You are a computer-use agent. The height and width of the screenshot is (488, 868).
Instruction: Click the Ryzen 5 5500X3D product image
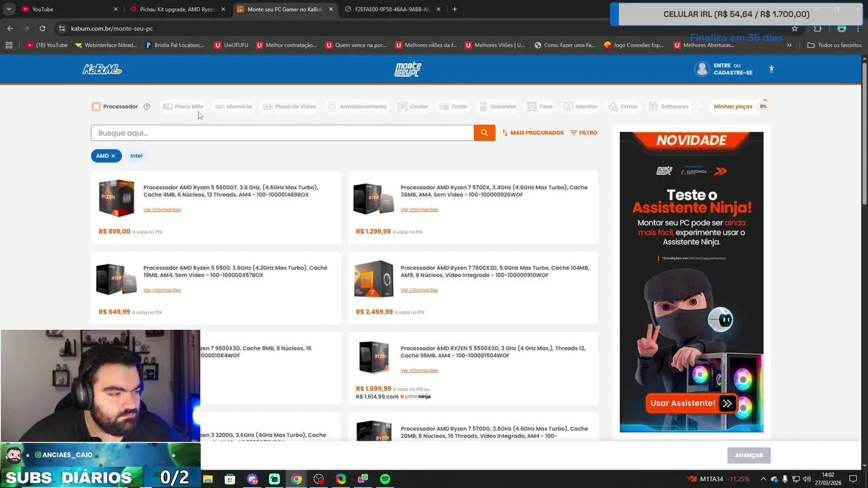(x=374, y=358)
